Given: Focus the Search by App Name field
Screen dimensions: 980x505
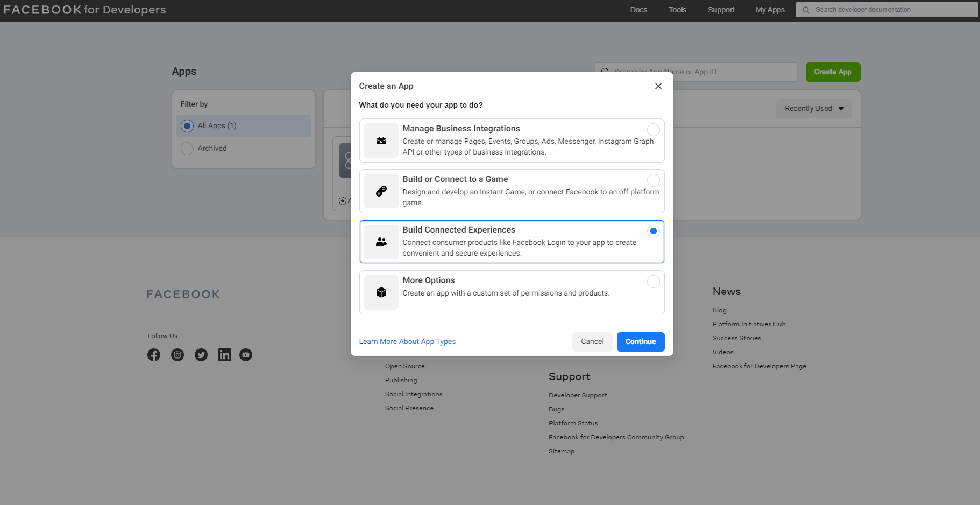Looking at the screenshot, I should (695, 72).
